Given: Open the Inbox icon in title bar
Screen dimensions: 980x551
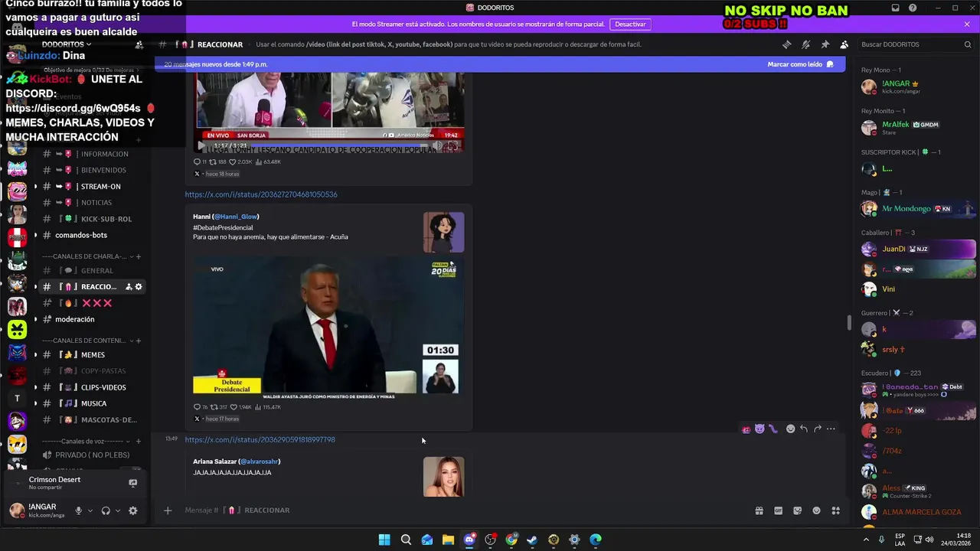Looking at the screenshot, I should pos(895,8).
